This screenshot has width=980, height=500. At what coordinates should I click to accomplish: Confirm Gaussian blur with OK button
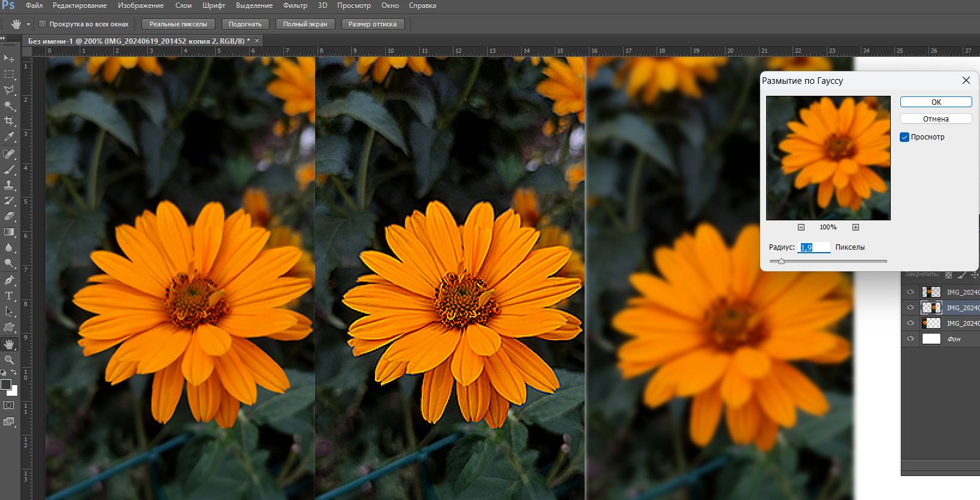tap(936, 102)
